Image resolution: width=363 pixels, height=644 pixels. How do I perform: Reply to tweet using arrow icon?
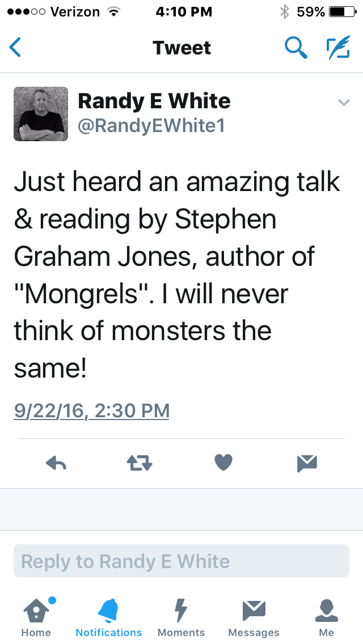click(56, 464)
